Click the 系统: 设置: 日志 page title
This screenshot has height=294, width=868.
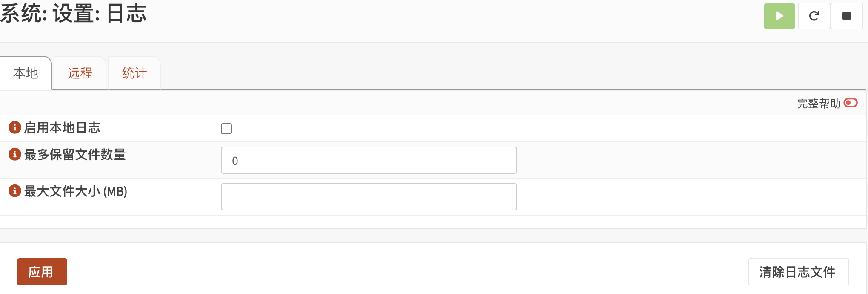click(x=74, y=14)
